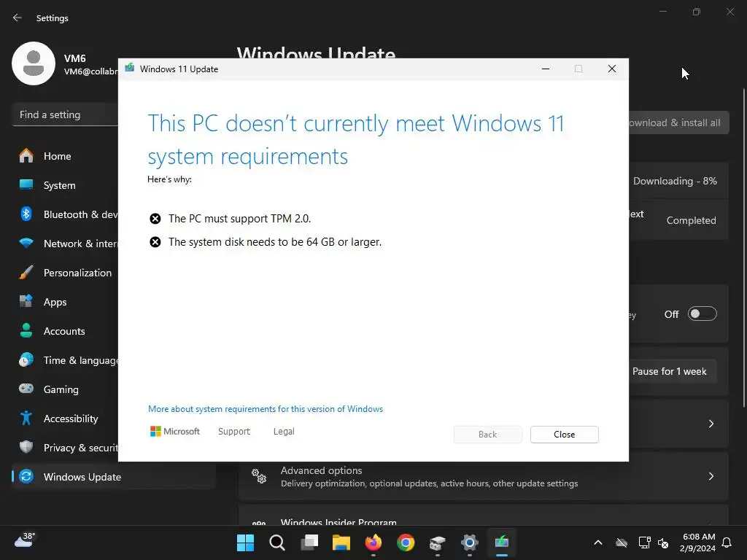This screenshot has width=747, height=560.
Task: Open taskbar Search
Action: (x=277, y=542)
